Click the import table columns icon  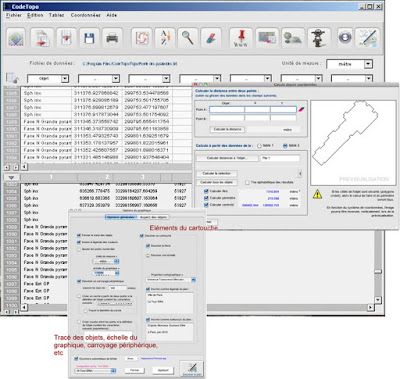tap(66, 38)
